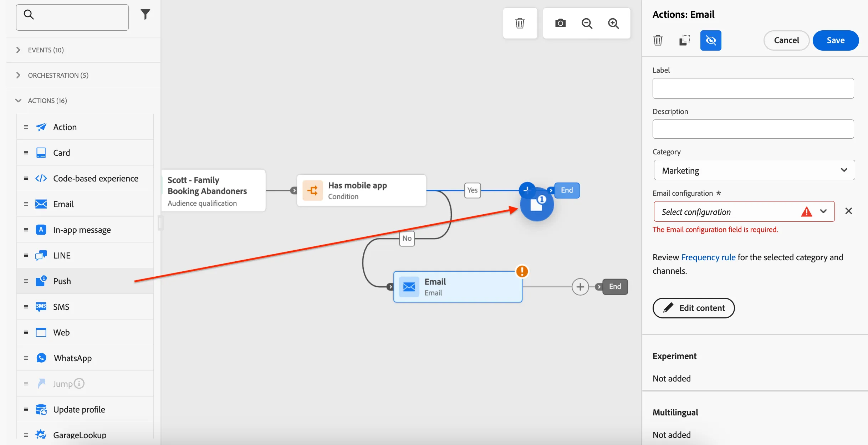This screenshot has height=445, width=868.
Task: Save the Email action settings
Action: click(x=836, y=40)
